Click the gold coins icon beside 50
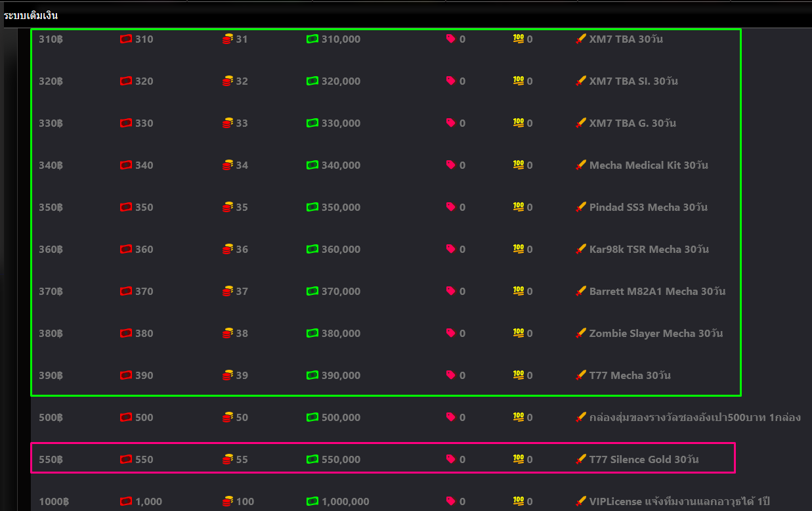This screenshot has width=812, height=511. [228, 417]
